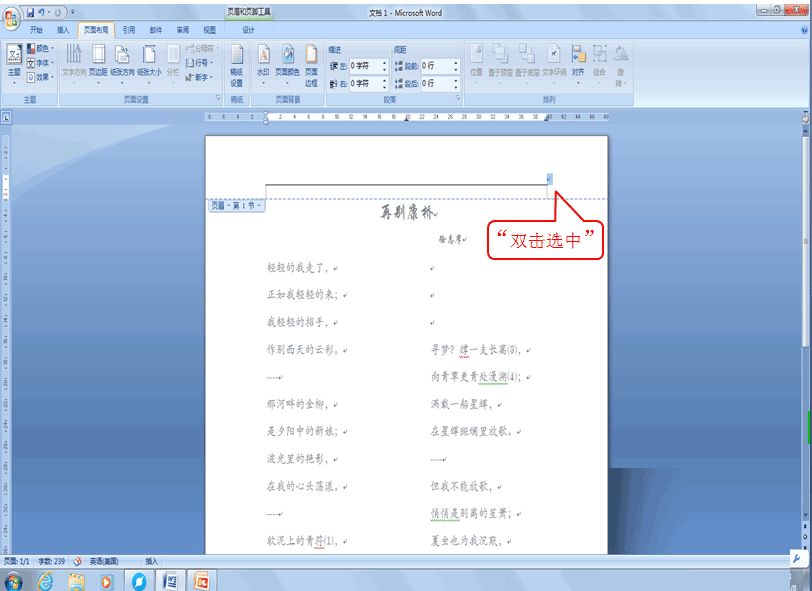This screenshot has width=812, height=591.
Task: Switch to 邮件 Mailings tab
Action: [x=156, y=30]
